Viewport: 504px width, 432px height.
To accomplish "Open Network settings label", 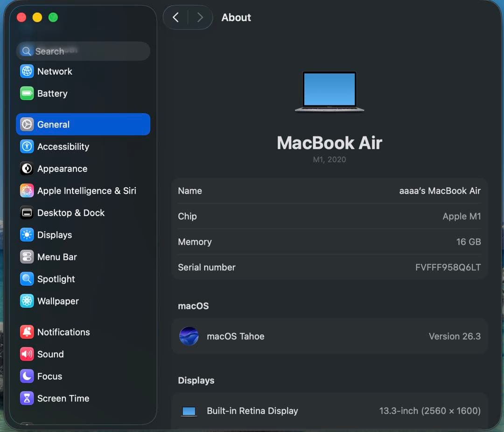I will 55,71.
